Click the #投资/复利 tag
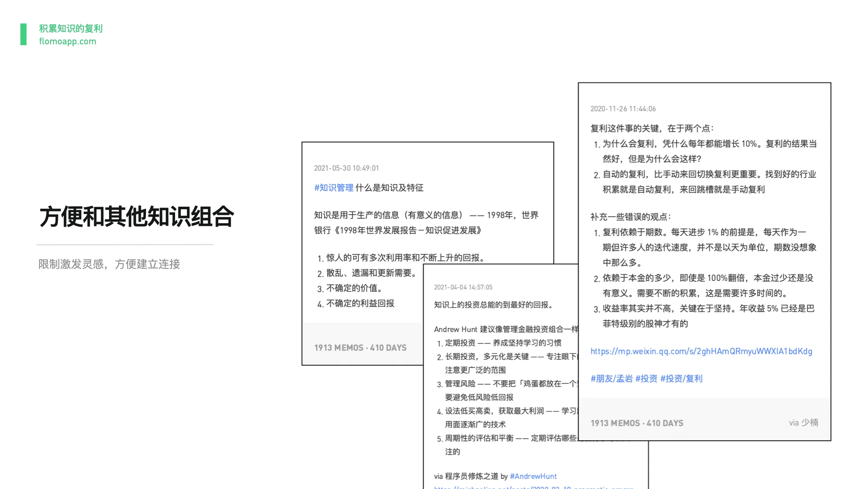 pos(681,379)
